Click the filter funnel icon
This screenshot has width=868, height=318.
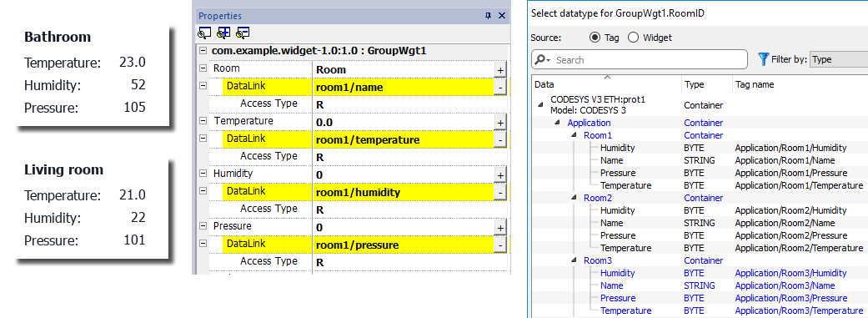point(764,59)
